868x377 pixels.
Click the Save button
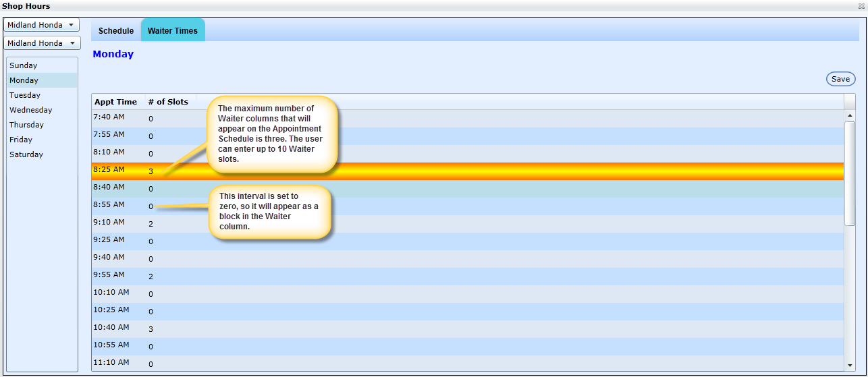tap(840, 79)
